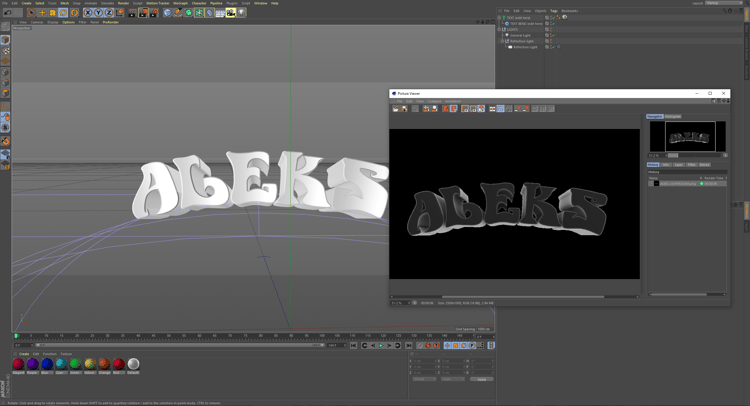Click Picture Viewer Open image icon
750x406 pixels.
tap(396, 109)
